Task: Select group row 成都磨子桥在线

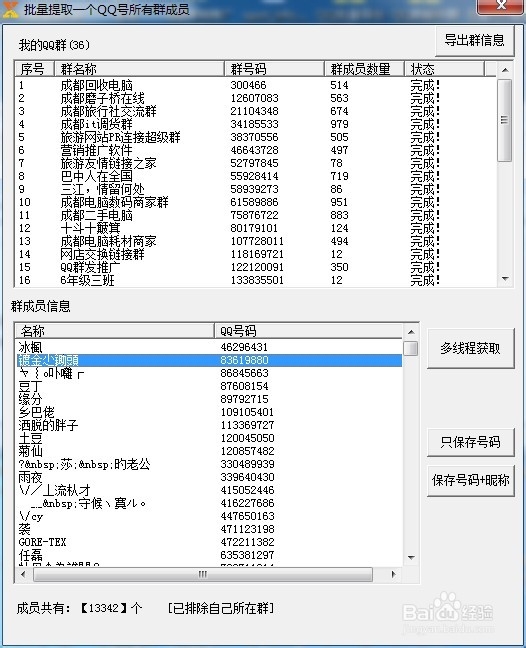Action: [255, 98]
